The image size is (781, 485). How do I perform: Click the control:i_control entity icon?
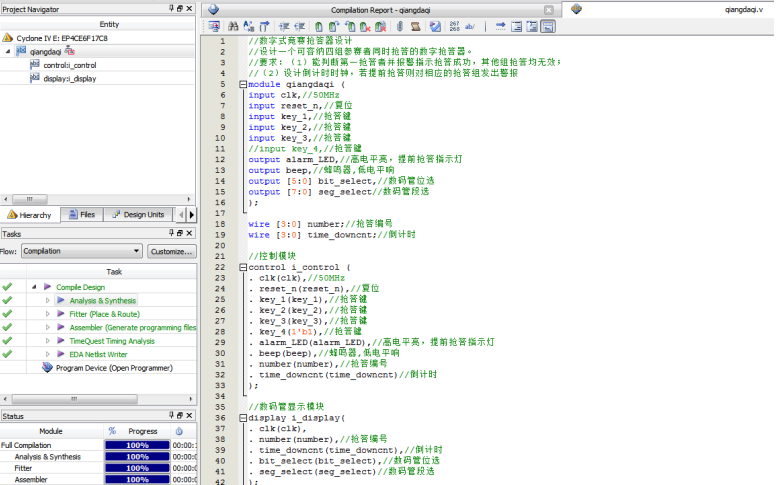(35, 64)
